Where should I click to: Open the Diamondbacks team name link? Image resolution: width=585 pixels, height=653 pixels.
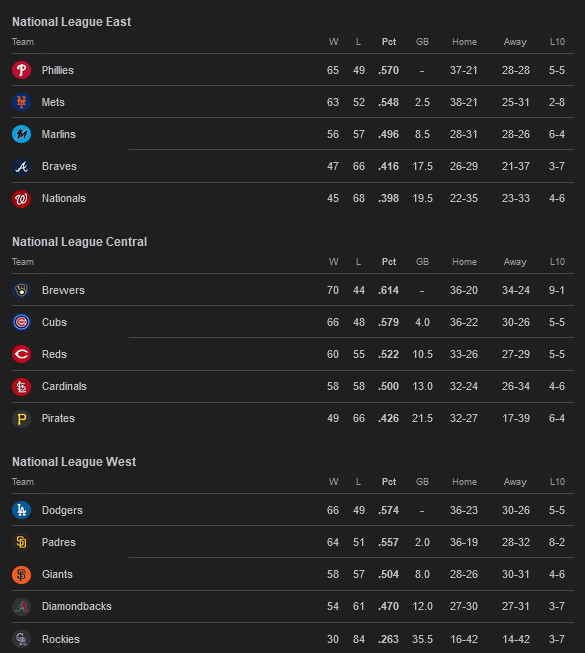pyautogui.click(x=77, y=606)
